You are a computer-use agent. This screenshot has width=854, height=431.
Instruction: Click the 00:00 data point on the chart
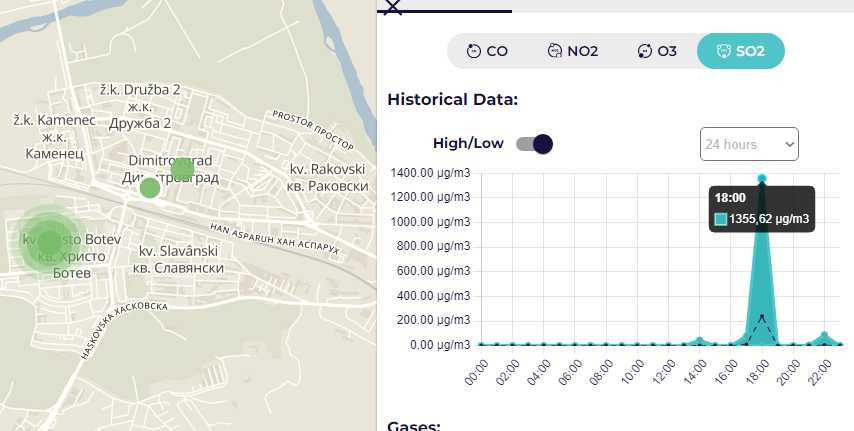481,344
